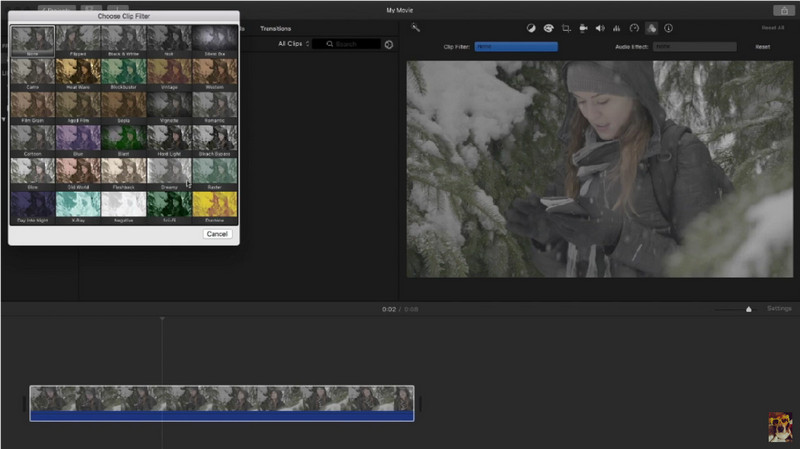Apply the yellow Duotone filter
This screenshot has width=800, height=449.
tap(215, 207)
